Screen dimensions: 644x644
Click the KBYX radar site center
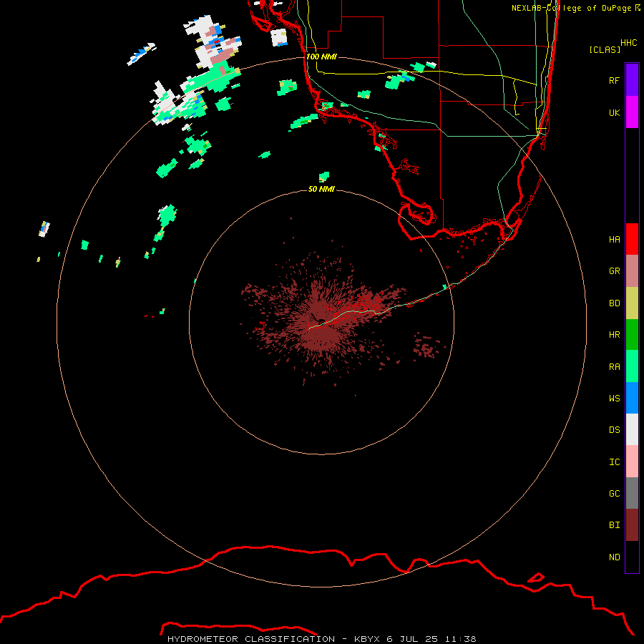point(321,321)
